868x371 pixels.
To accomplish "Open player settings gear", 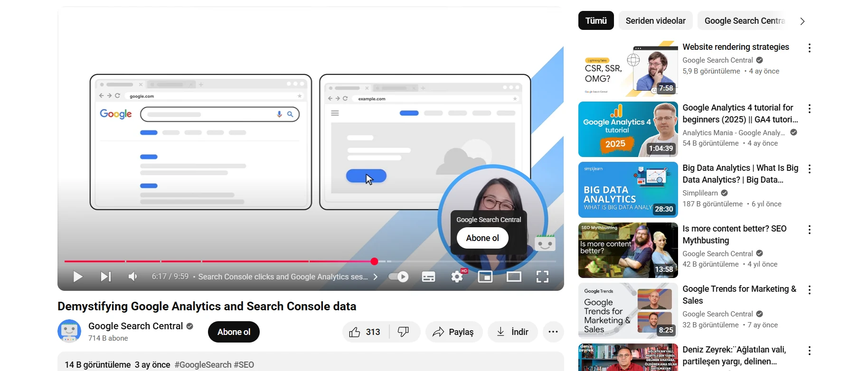I will [457, 277].
